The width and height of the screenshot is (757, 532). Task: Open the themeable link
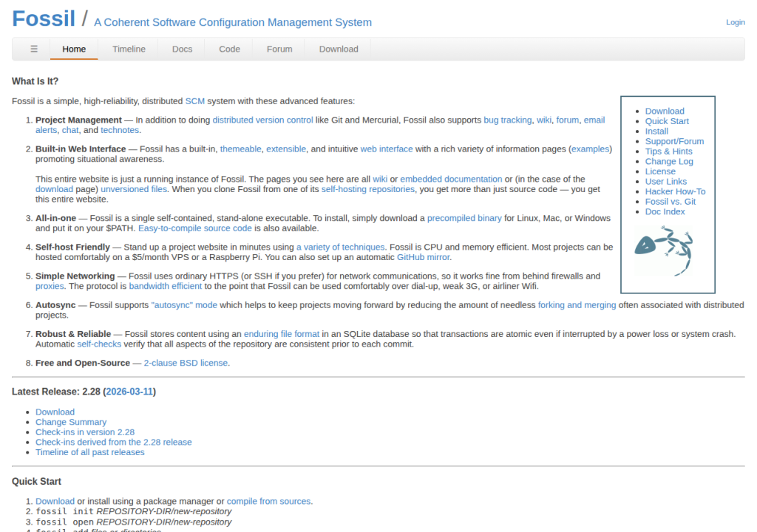[240, 149]
